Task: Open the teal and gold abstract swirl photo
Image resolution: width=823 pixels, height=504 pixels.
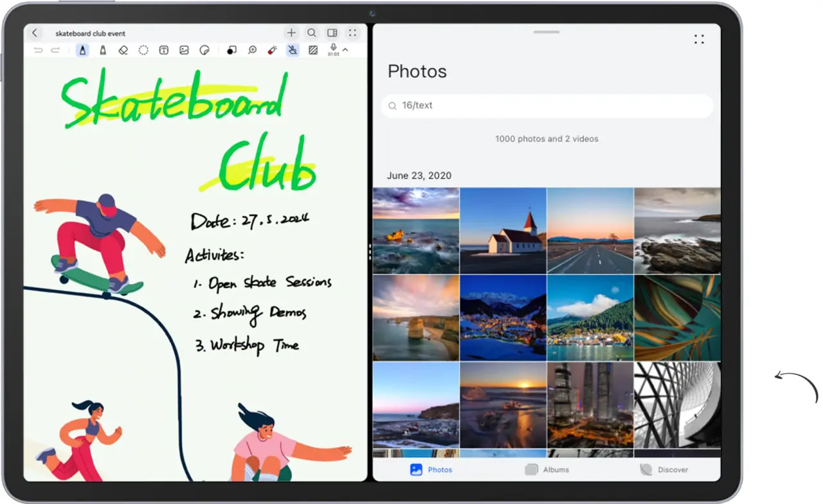Action: [678, 318]
